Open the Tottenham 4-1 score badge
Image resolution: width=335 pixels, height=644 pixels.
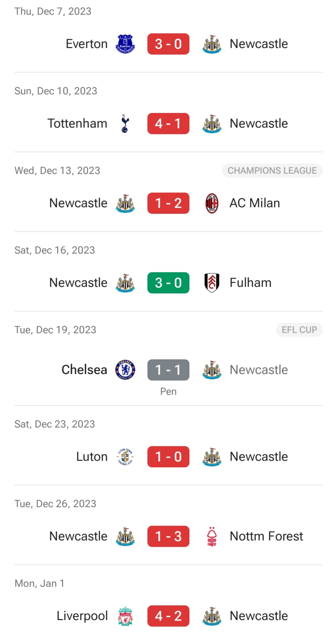168,123
